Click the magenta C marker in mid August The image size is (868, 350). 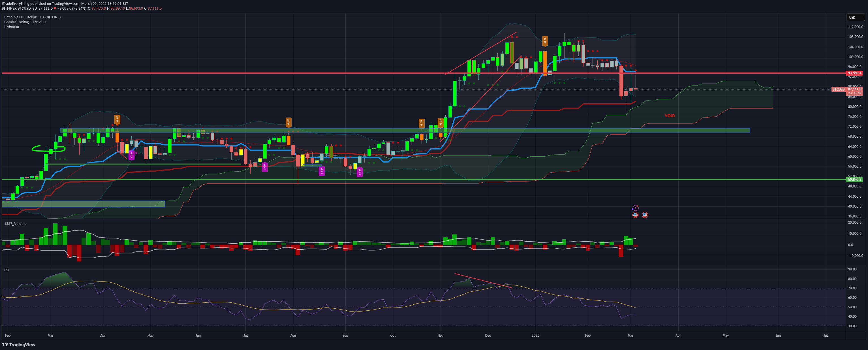tap(321, 171)
